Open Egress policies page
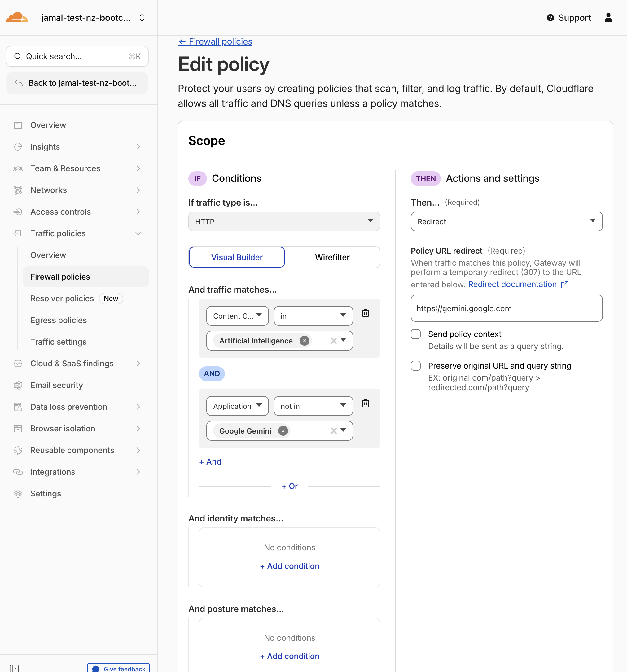Image resolution: width=627 pixels, height=672 pixels. click(59, 320)
